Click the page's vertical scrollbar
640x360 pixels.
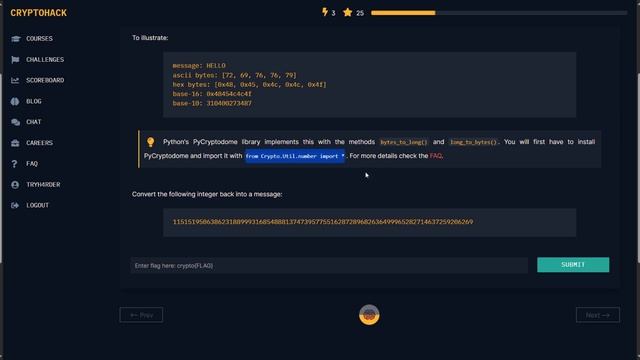[638, 167]
